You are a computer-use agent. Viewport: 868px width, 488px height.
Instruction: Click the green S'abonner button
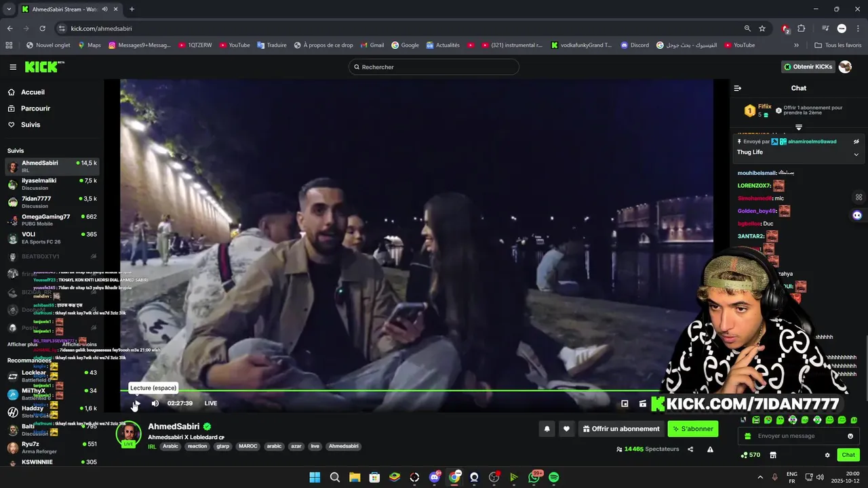pyautogui.click(x=692, y=429)
